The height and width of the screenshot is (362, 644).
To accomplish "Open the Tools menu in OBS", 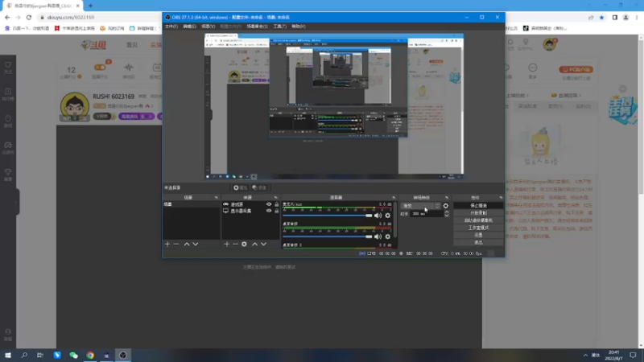I will coord(279,27).
